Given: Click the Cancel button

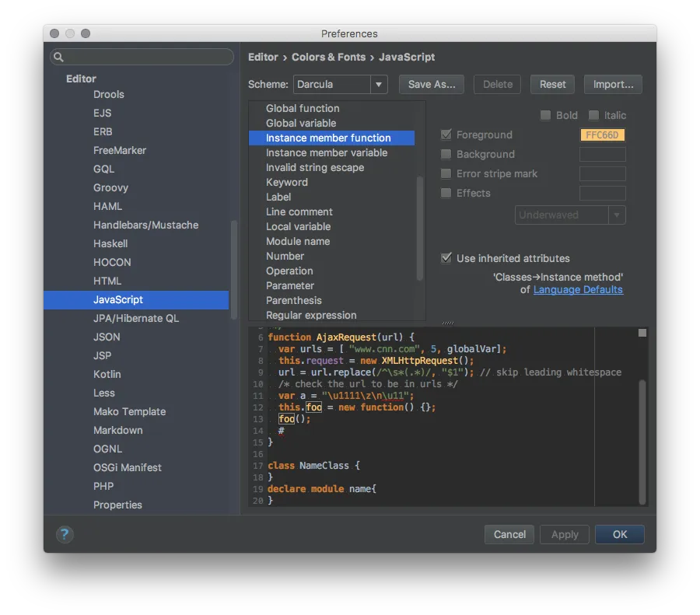Looking at the screenshot, I should [x=509, y=534].
